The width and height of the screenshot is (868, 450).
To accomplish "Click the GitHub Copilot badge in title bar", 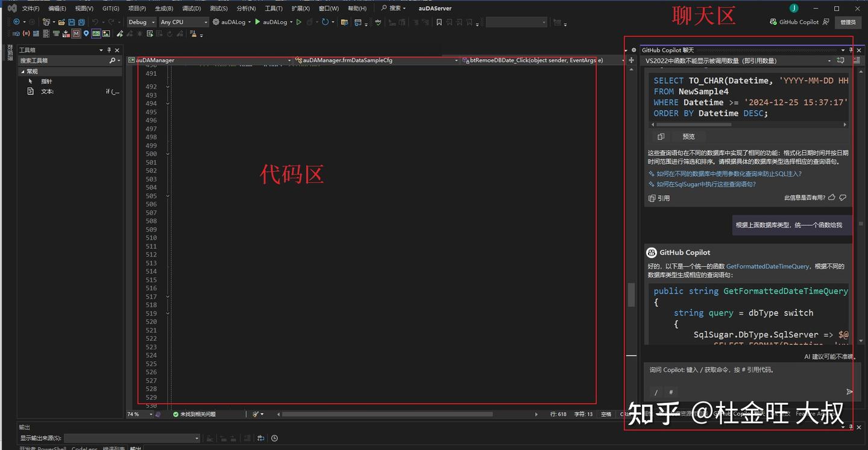I will point(794,22).
